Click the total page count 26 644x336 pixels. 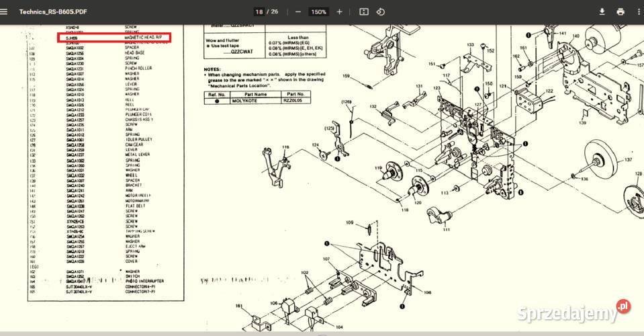tap(275, 12)
